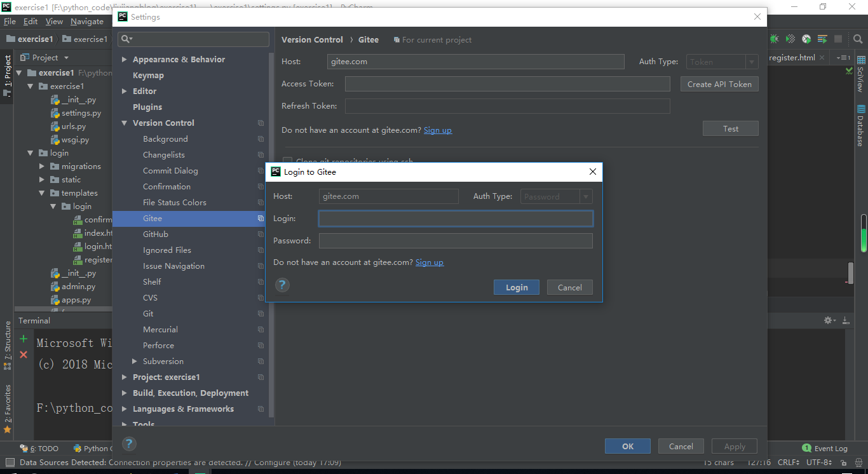This screenshot has width=868, height=474.
Task: Open the Edit menu
Action: click(31, 22)
